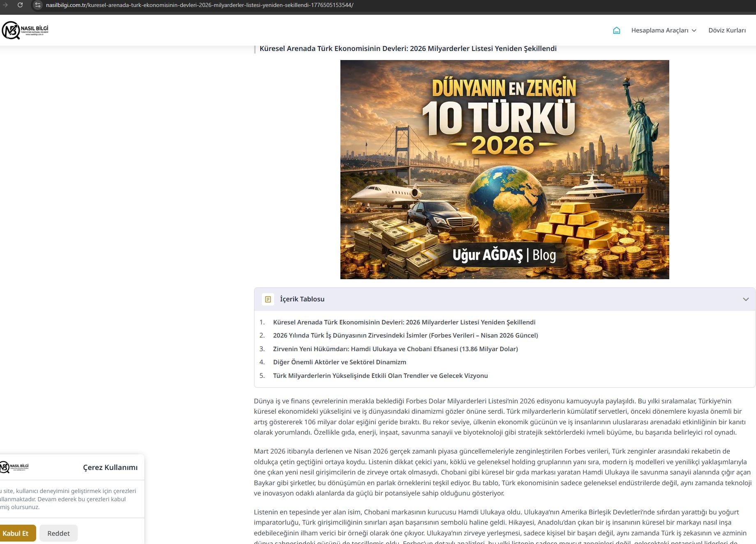Screen dimensions: 756x544
Task: Jump to 'Küresel Arenada Türk Ekonomisinin Devleri' contents link
Action: click(404, 322)
